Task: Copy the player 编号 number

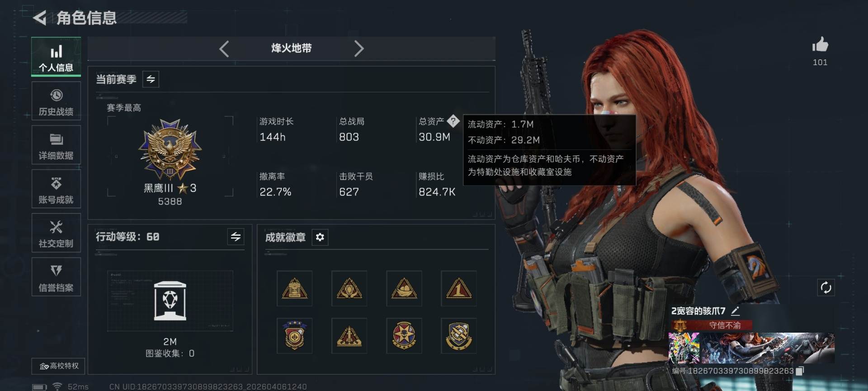Action: coord(800,371)
